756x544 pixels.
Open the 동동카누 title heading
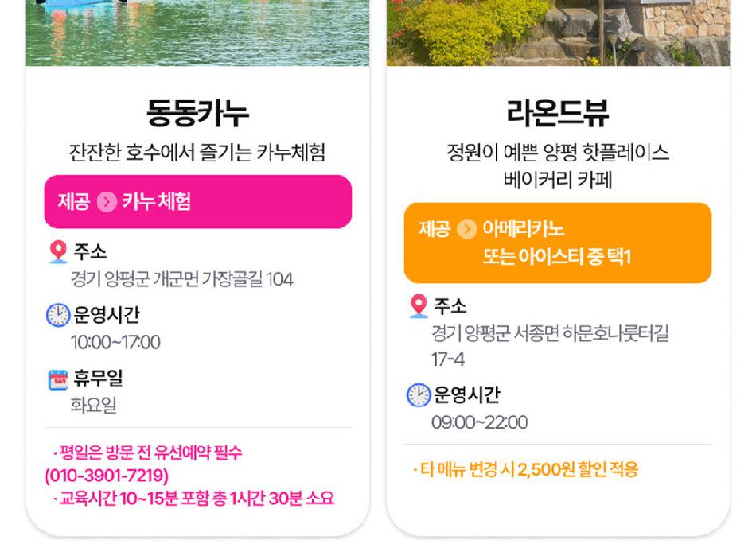tap(197, 113)
